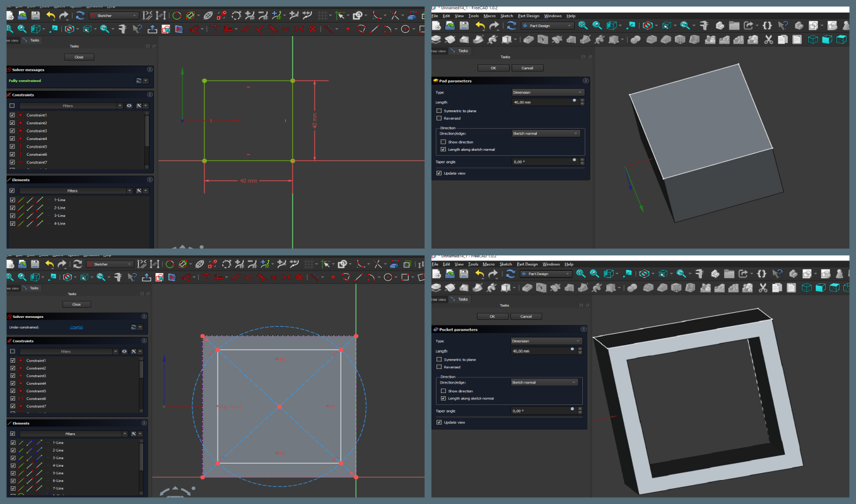This screenshot has width=856, height=504.
Task: Open Windows menu in the Pocket parameters window
Action: click(x=551, y=264)
